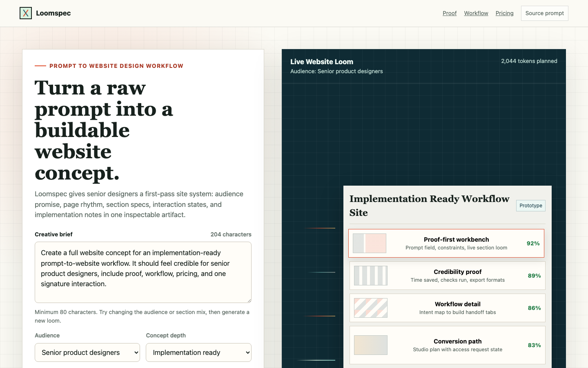The height and width of the screenshot is (368, 588).
Task: Open the Audience dropdown
Action: [x=87, y=352]
